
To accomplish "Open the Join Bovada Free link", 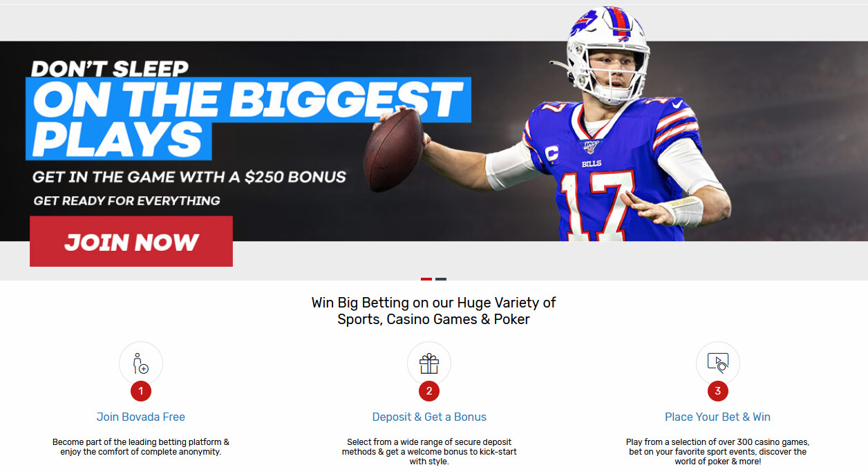I will tap(141, 417).
